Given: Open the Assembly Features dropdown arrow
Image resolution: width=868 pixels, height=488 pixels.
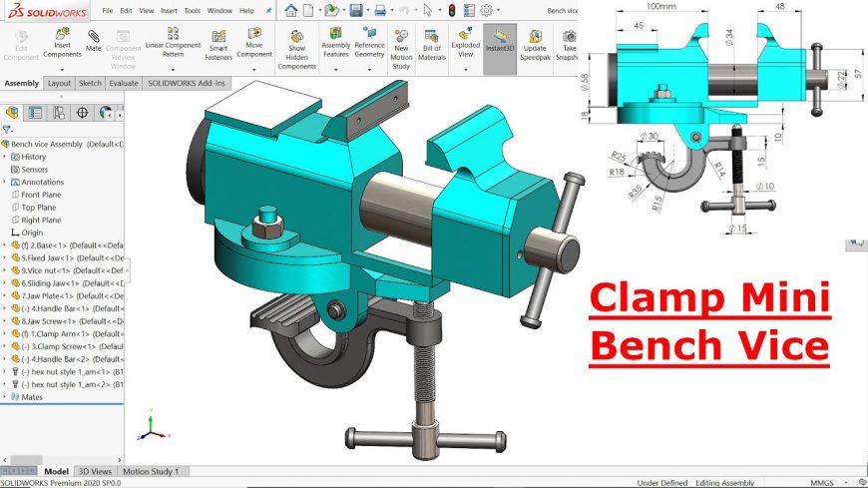Looking at the screenshot, I should coord(336,70).
